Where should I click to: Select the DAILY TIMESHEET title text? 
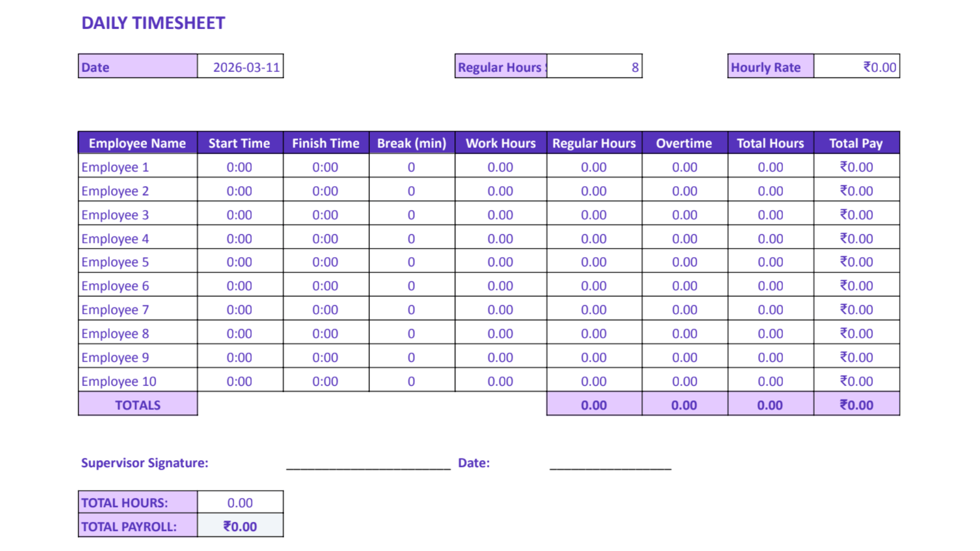pos(153,22)
